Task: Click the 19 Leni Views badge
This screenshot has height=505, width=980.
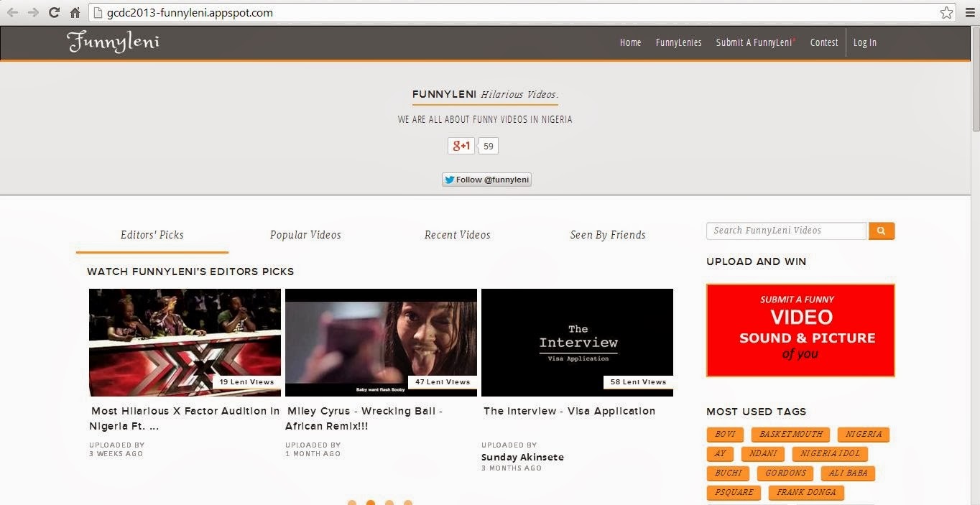Action: coord(246,382)
